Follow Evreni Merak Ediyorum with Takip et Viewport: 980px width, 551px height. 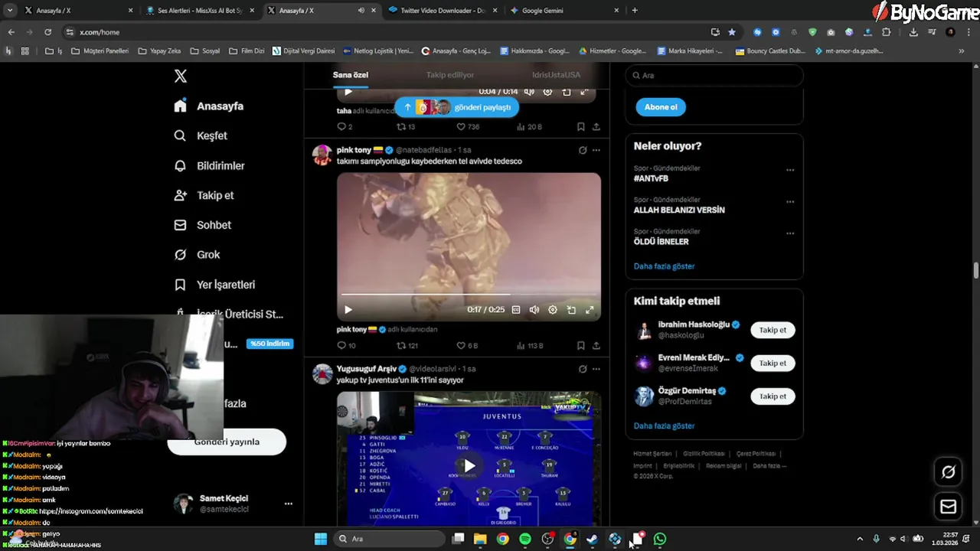[773, 364]
